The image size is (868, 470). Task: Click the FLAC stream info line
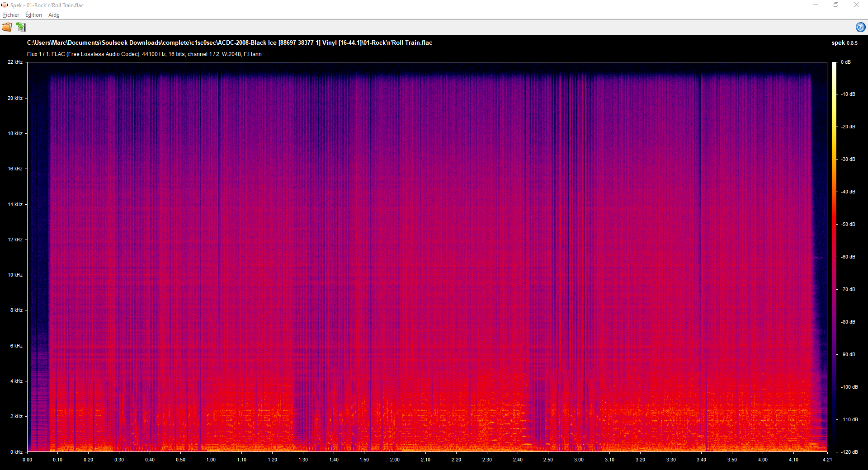coord(144,54)
